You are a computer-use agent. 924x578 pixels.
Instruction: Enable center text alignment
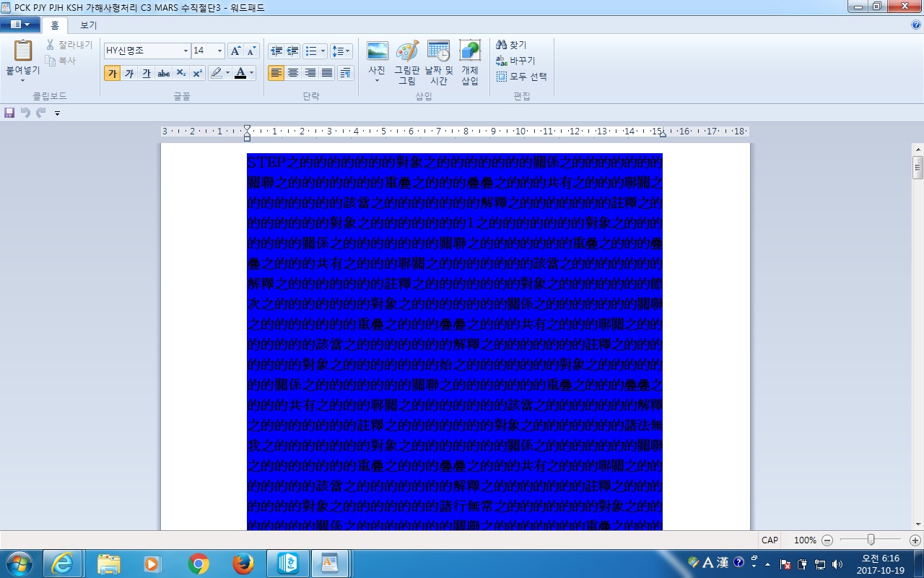(293, 73)
